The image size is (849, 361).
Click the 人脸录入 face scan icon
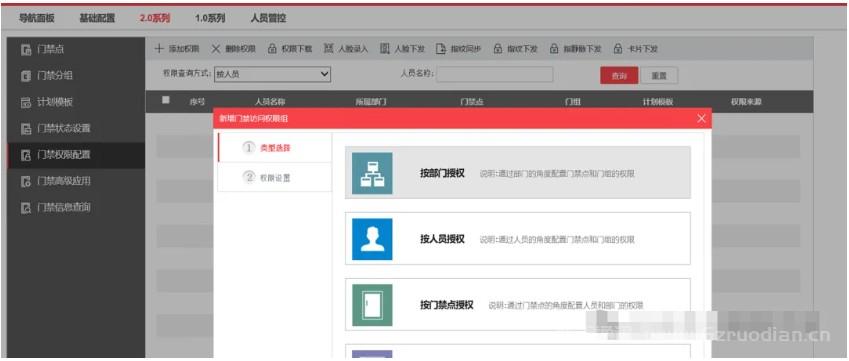tap(329, 49)
